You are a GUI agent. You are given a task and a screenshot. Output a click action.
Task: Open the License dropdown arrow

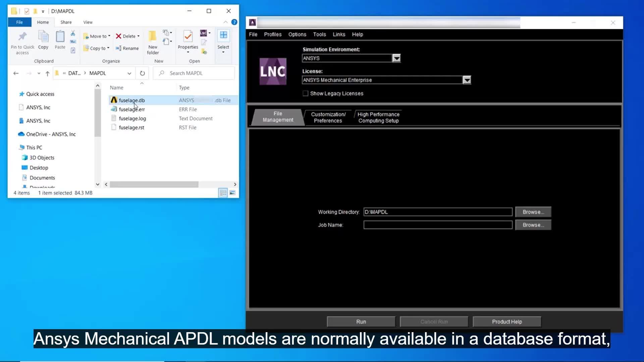[467, 80]
